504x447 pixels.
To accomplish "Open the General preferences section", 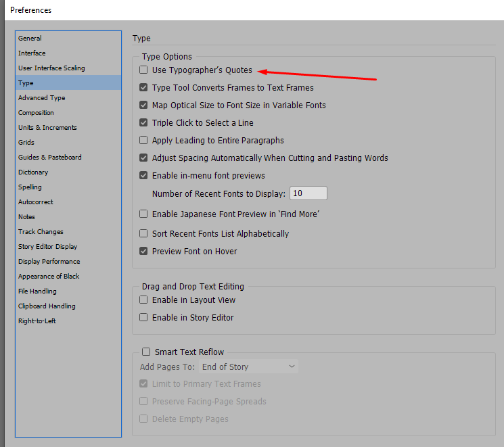I will click(x=30, y=39).
